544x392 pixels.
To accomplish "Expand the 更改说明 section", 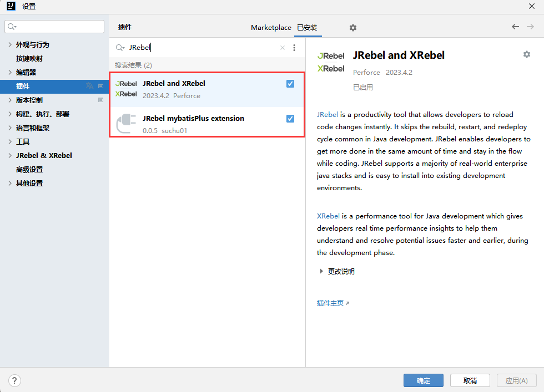I will [x=321, y=271].
